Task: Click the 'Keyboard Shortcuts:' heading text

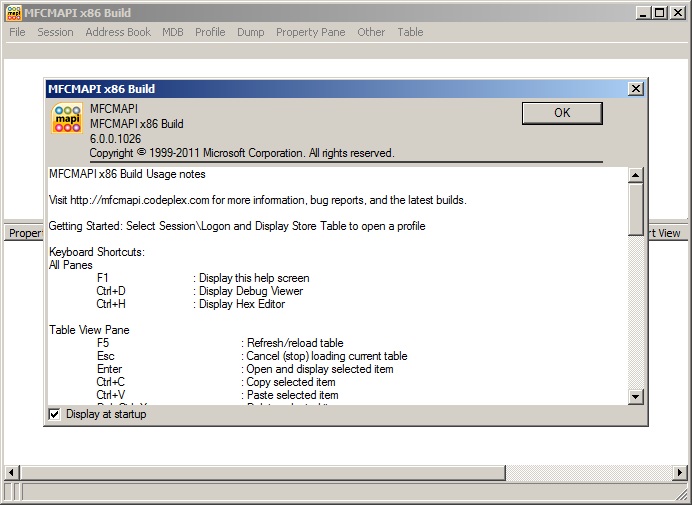Action: pyautogui.click(x=97, y=252)
